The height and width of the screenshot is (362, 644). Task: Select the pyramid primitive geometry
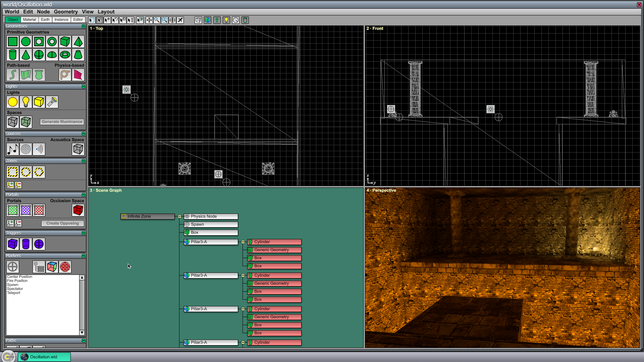coord(78,42)
